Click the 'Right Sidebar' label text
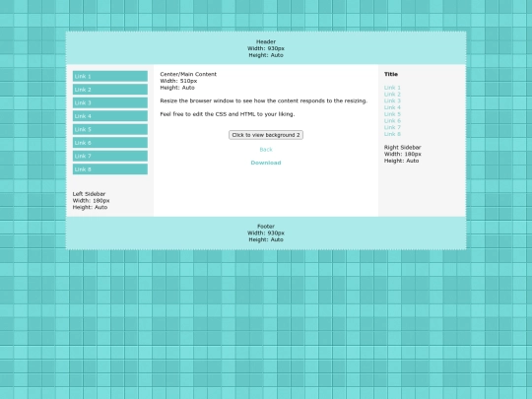 402,147
